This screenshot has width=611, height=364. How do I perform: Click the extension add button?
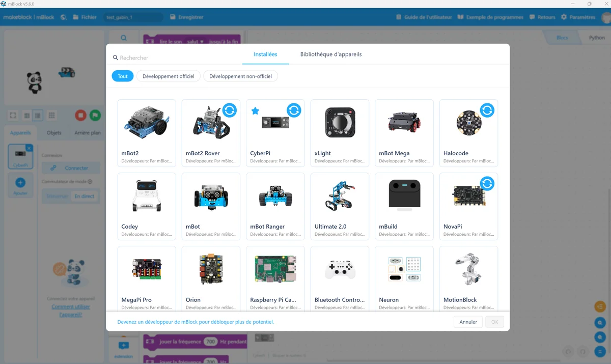pos(123,349)
